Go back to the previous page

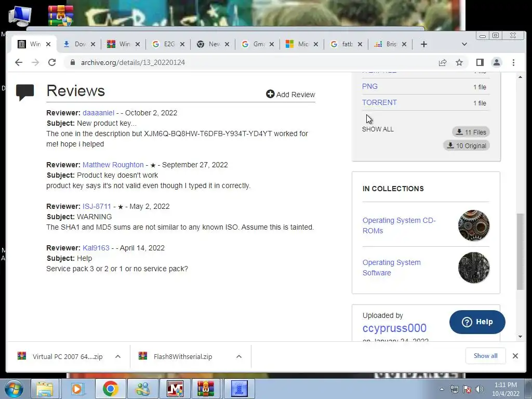coord(19,62)
